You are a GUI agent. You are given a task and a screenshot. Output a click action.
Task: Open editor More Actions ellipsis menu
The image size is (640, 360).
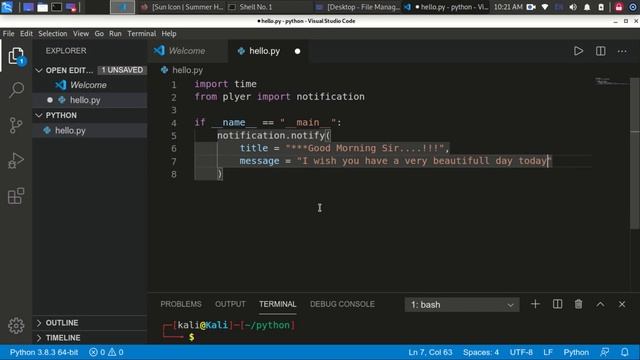coord(622,51)
